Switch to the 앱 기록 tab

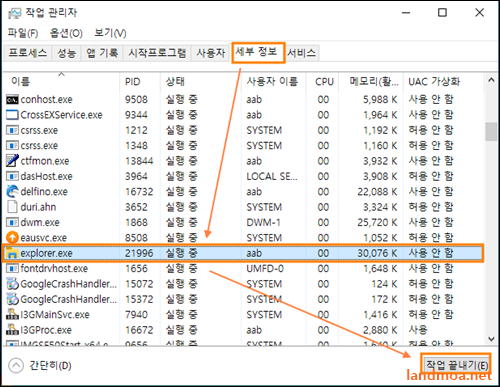coord(102,53)
